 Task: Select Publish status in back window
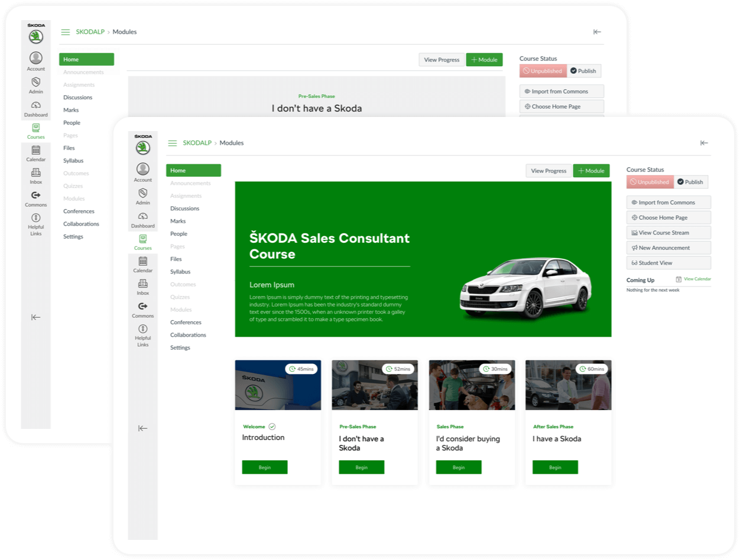point(584,71)
